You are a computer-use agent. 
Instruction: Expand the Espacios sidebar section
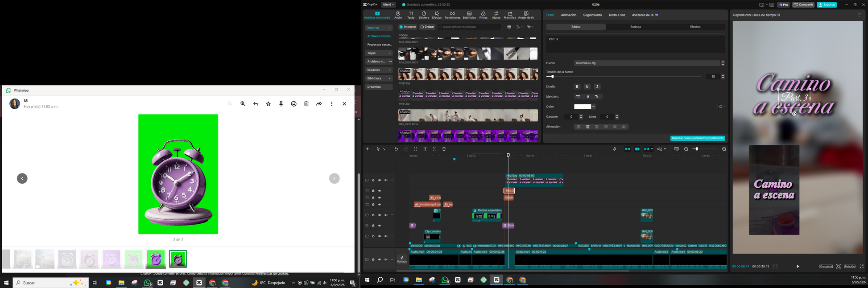[x=389, y=70]
